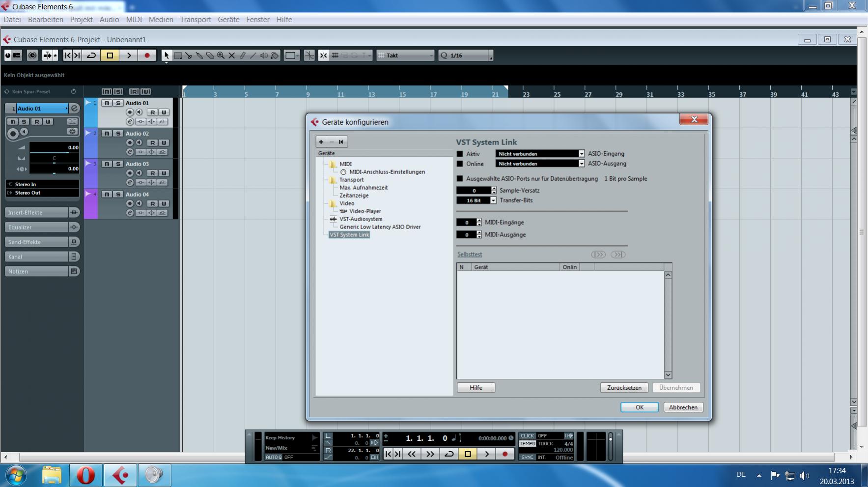This screenshot has width=868, height=487.
Task: Enable the Aktiv checkbox
Action: [x=460, y=154]
